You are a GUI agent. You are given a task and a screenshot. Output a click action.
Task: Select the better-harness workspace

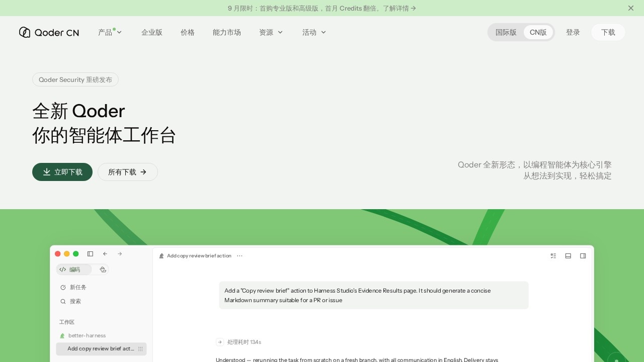(83, 336)
